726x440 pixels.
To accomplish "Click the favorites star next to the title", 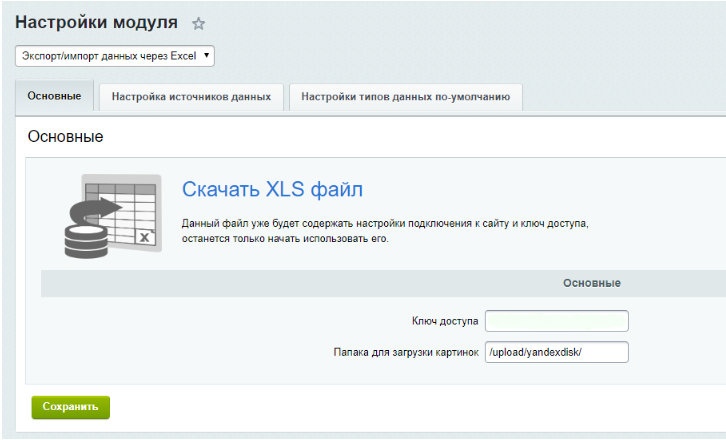I will click(198, 23).
